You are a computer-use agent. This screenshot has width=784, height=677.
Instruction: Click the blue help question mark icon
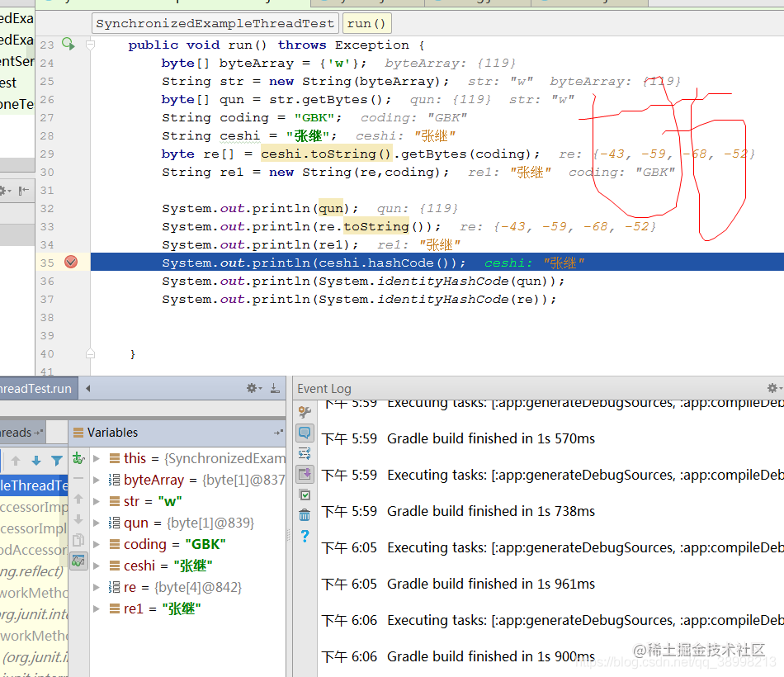tap(305, 535)
